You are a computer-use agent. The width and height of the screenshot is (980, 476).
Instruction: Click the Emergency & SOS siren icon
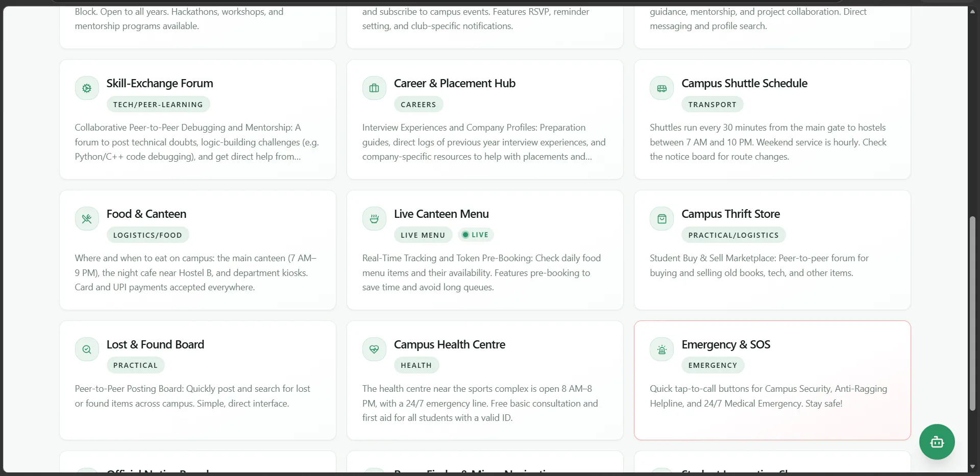click(661, 349)
